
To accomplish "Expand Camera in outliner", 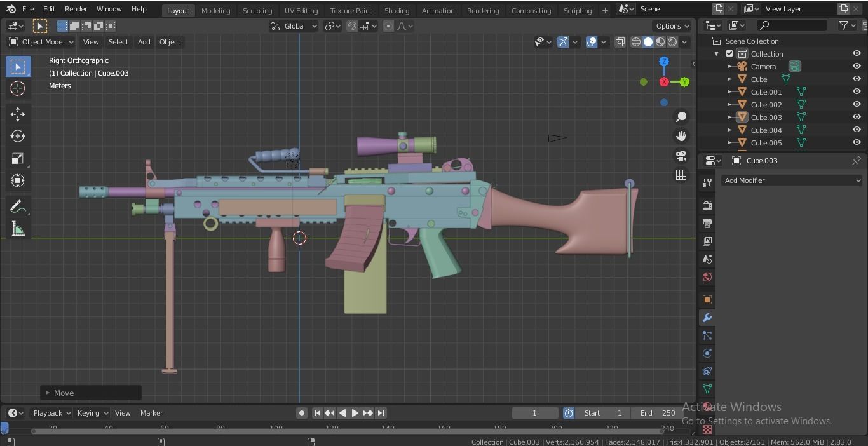I will (x=730, y=67).
